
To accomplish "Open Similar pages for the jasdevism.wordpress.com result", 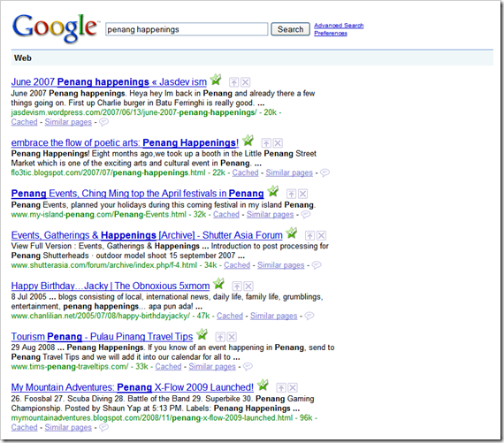I will tap(68, 122).
